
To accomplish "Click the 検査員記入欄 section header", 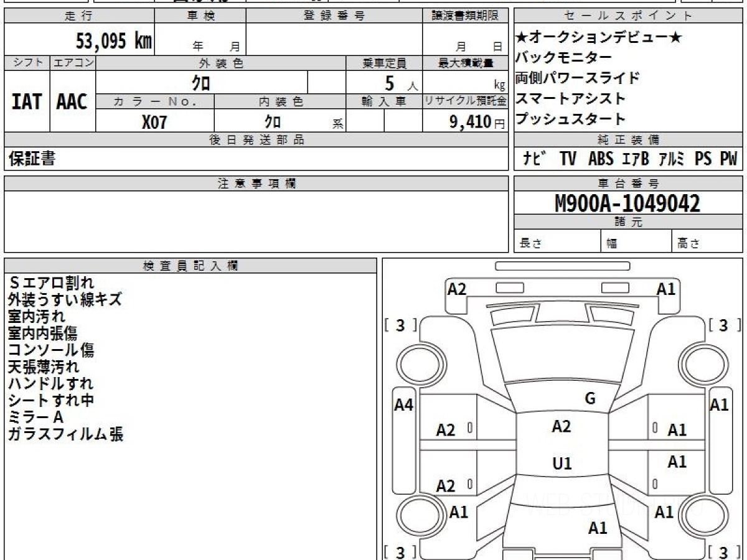I will pyautogui.click(x=190, y=265).
